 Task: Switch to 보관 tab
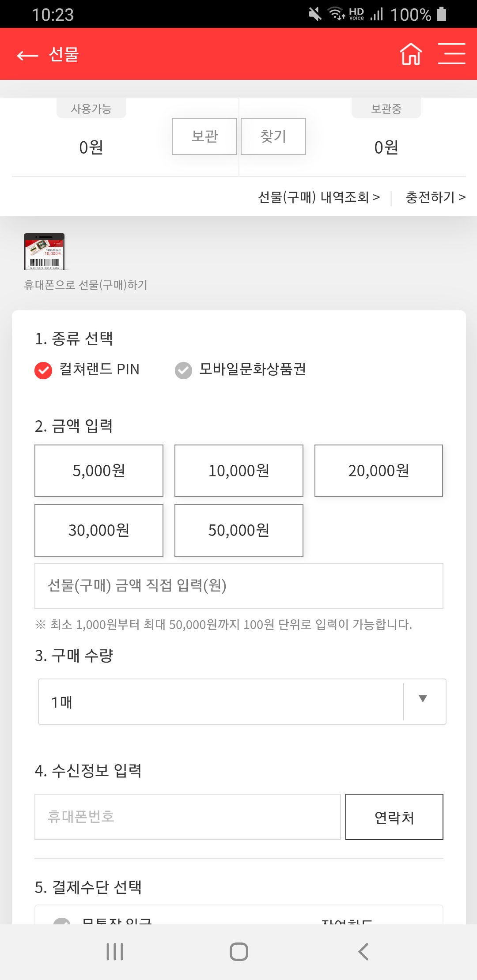pyautogui.click(x=204, y=136)
